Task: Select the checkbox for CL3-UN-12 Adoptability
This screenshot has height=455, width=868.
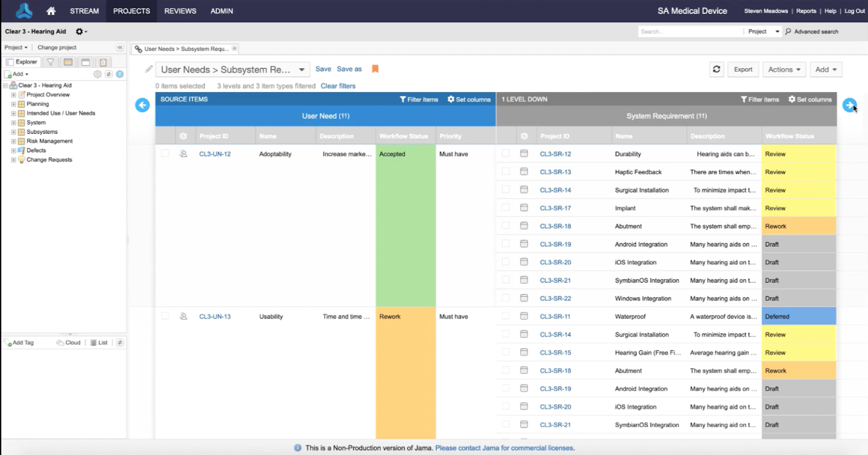Action: point(164,154)
